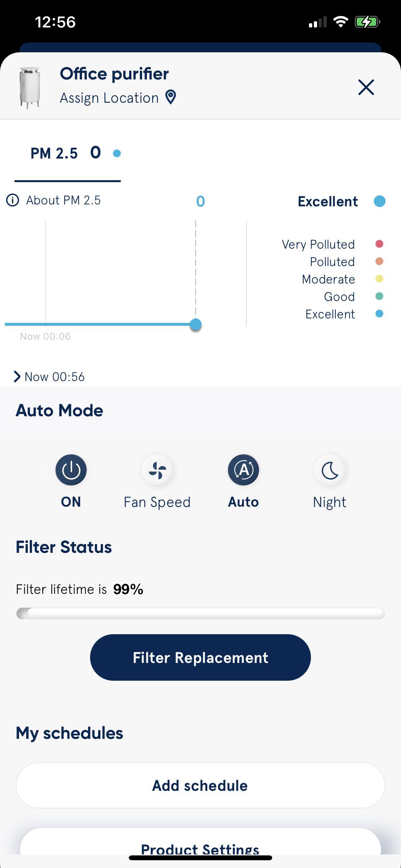Close the Office purifier panel
This screenshot has width=401, height=868.
tap(366, 88)
